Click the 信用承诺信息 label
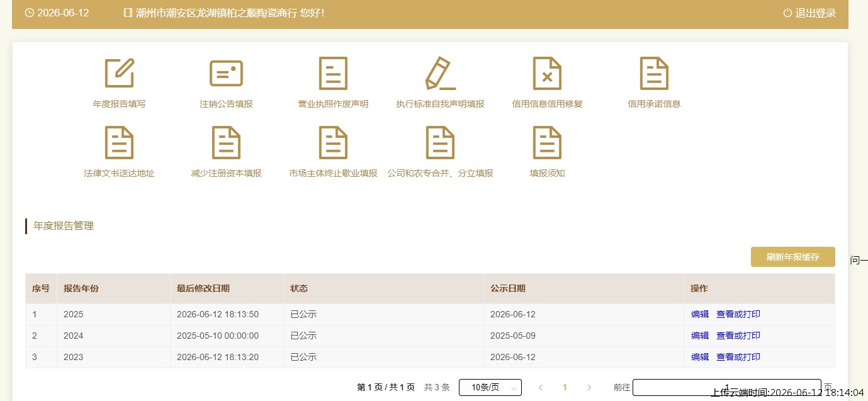 click(x=654, y=104)
